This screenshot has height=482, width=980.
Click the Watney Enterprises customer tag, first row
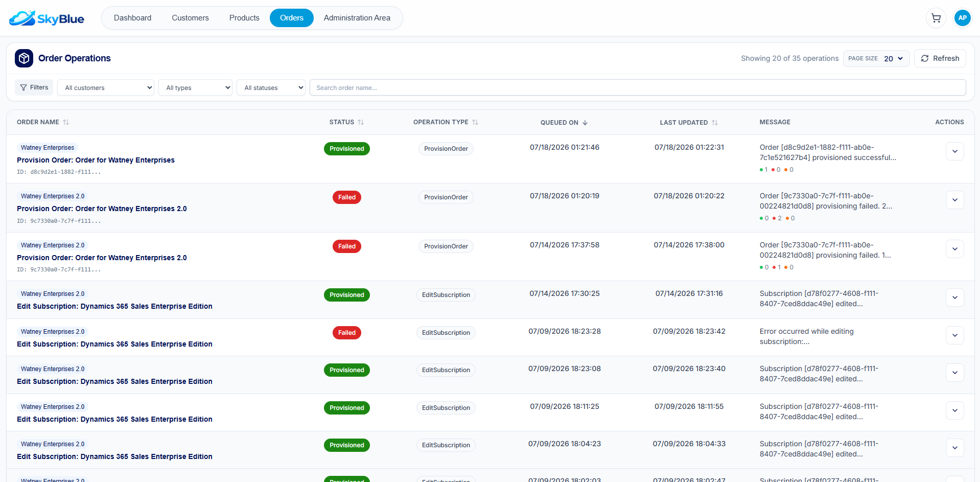[48, 148]
